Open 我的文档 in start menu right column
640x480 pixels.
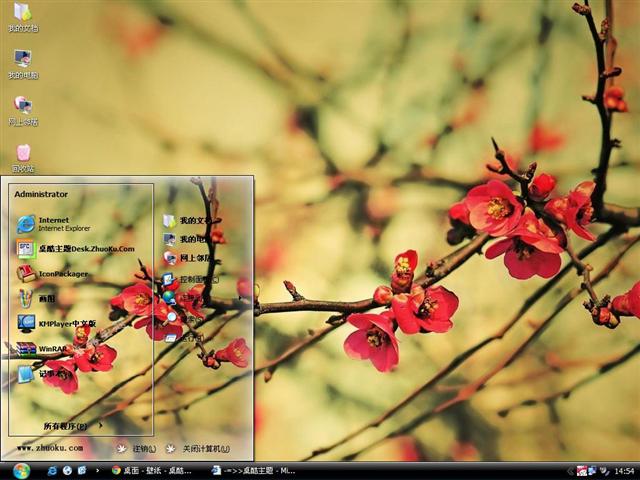point(187,221)
